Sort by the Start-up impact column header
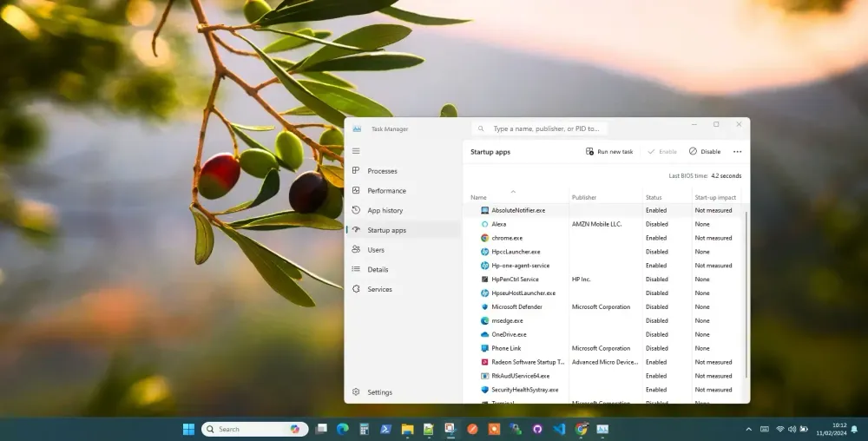Viewport: 868px width, 441px height. click(715, 198)
